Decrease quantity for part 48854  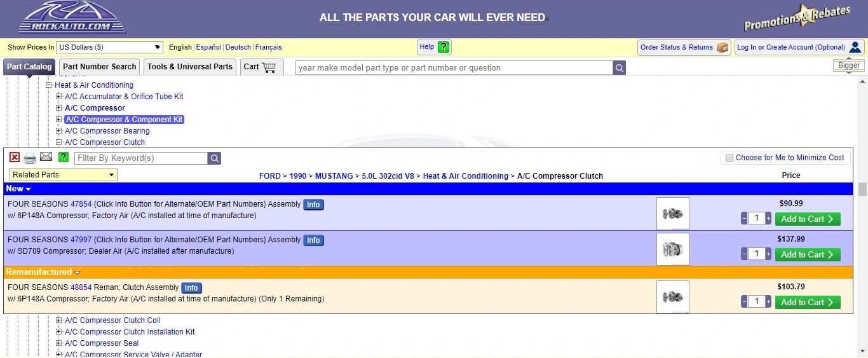coord(744,302)
